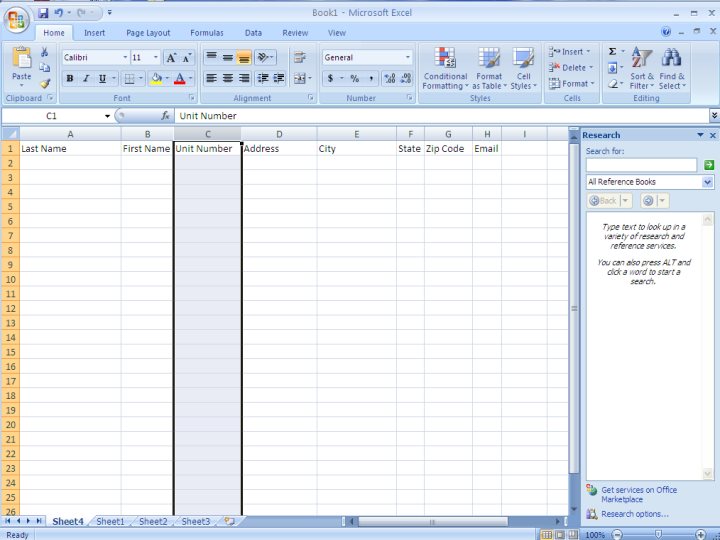Expand the Calibri font name dropdown
The height and width of the screenshot is (540, 720).
point(125,57)
